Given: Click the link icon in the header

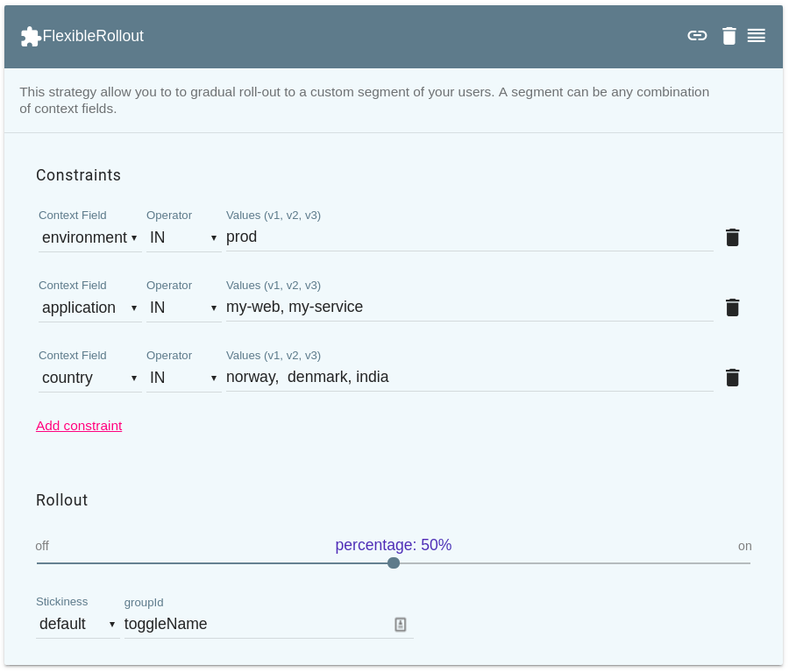Looking at the screenshot, I should [x=697, y=36].
